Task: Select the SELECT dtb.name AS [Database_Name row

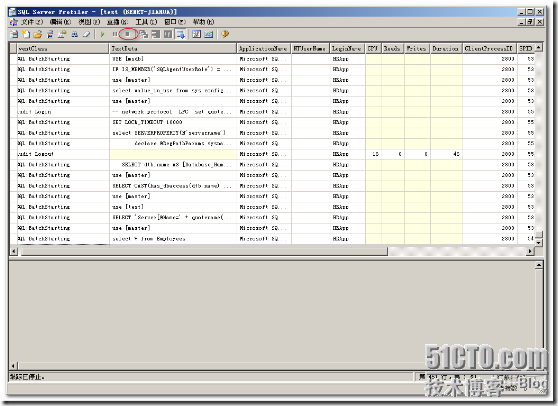Action: click(x=272, y=164)
